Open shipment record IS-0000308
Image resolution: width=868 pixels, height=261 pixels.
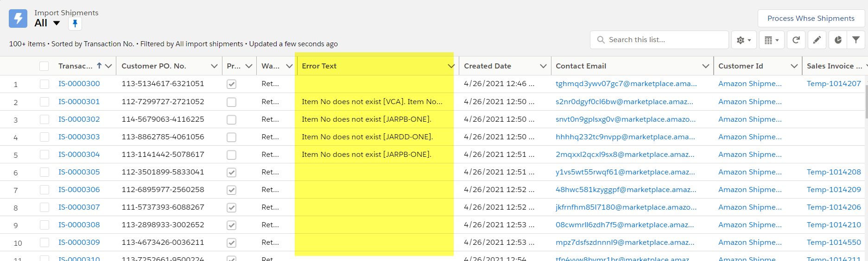(79, 225)
